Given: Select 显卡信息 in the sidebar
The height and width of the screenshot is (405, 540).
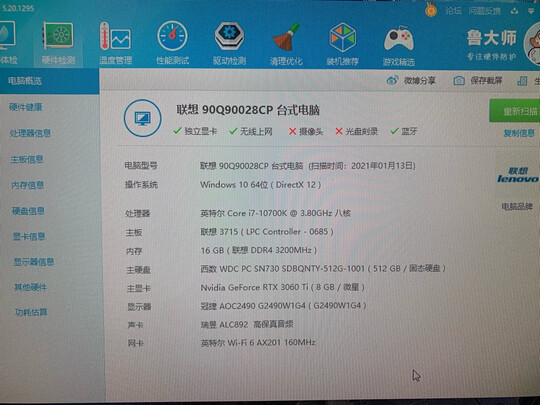Looking at the screenshot, I should coord(29,236).
